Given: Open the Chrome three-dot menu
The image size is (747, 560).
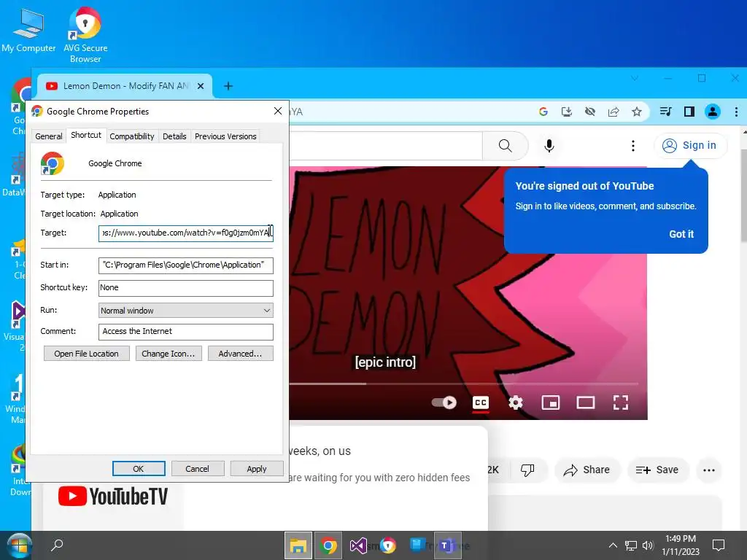Looking at the screenshot, I should click(736, 112).
